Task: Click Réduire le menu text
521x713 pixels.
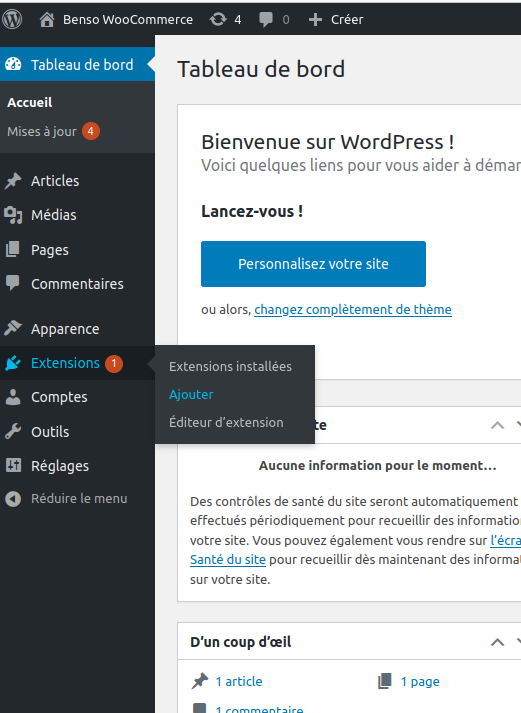Action: 79,498
